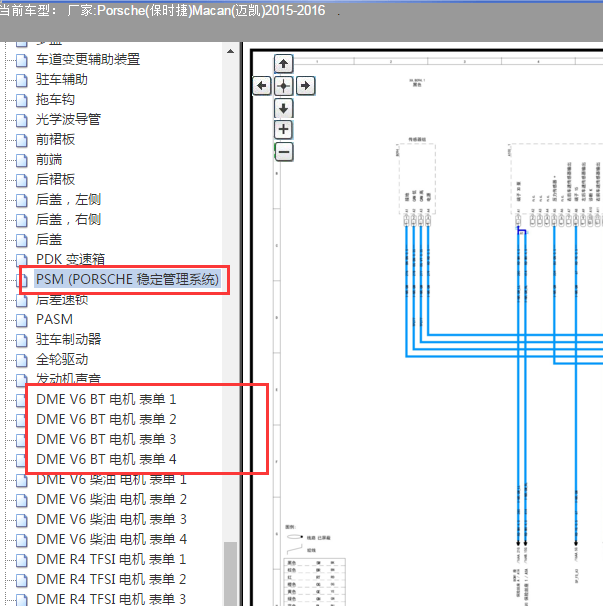Zoom in on diagram with plus button
Viewport: 603px width, 606px height.
pyautogui.click(x=284, y=129)
